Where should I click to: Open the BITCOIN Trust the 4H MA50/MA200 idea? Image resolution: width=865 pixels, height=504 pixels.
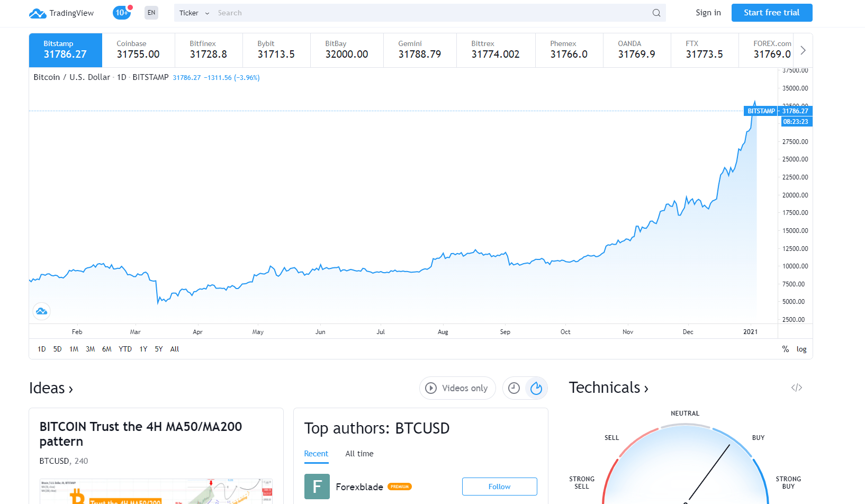click(141, 434)
